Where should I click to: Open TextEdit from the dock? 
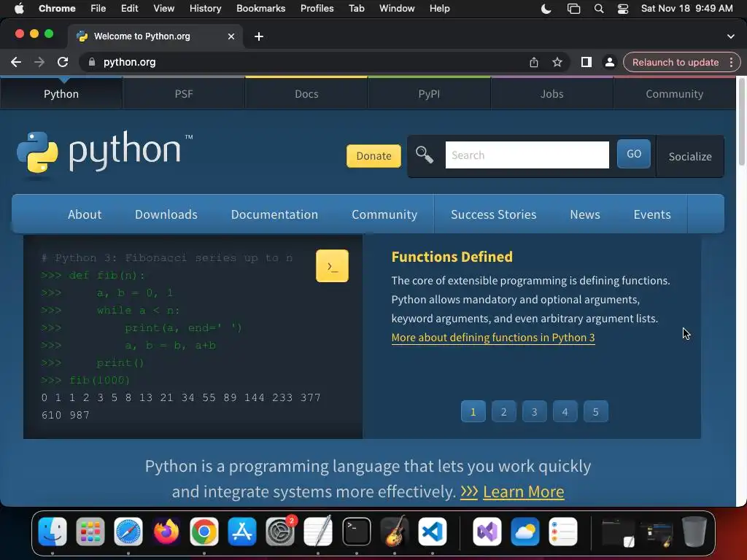tap(318, 532)
